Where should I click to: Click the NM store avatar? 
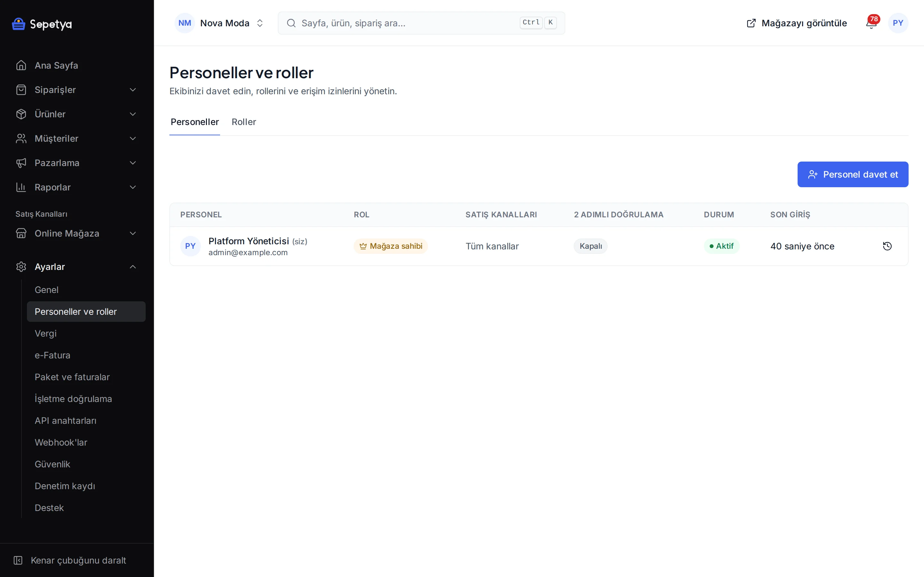pyautogui.click(x=185, y=23)
